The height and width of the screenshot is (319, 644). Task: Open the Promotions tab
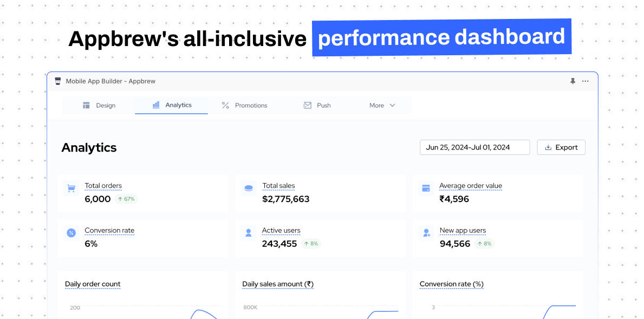pos(244,106)
